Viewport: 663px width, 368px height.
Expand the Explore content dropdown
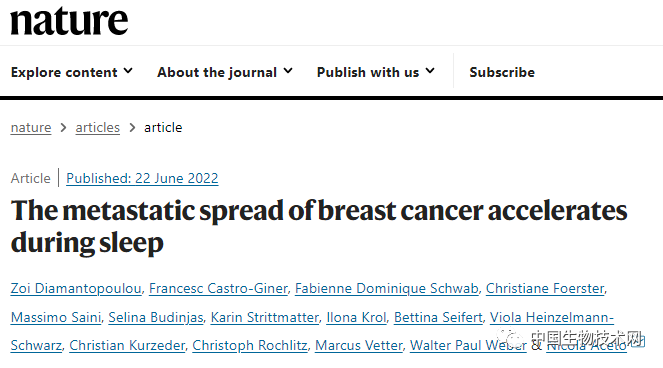[x=72, y=72]
